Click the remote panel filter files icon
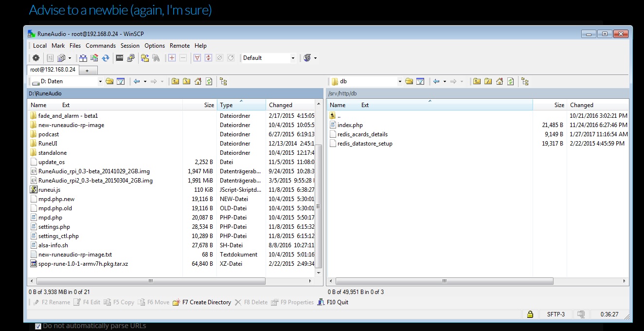The height and width of the screenshot is (331, 644). click(x=420, y=81)
